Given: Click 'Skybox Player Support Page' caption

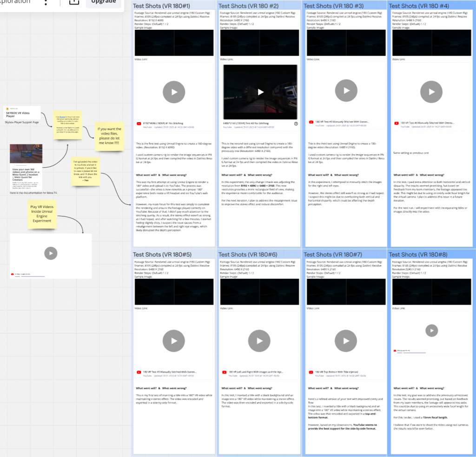Looking at the screenshot, I should (x=22, y=122).
